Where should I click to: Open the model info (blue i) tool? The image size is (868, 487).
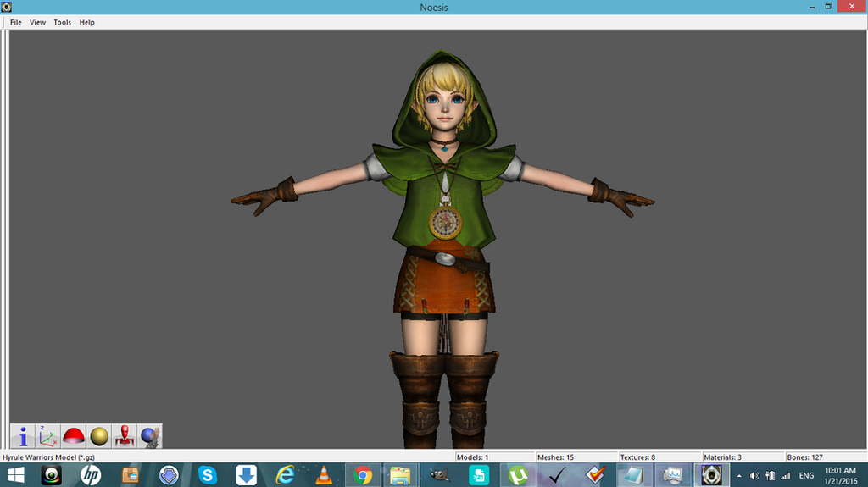23,436
